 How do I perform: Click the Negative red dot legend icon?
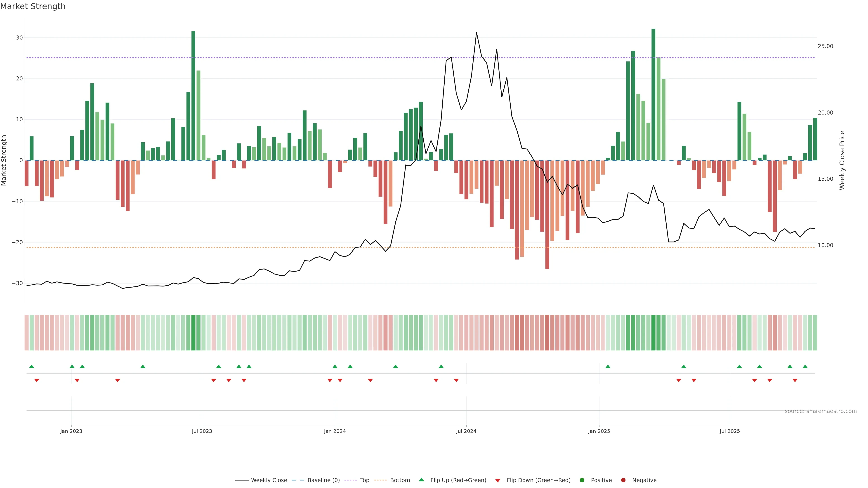(x=623, y=480)
